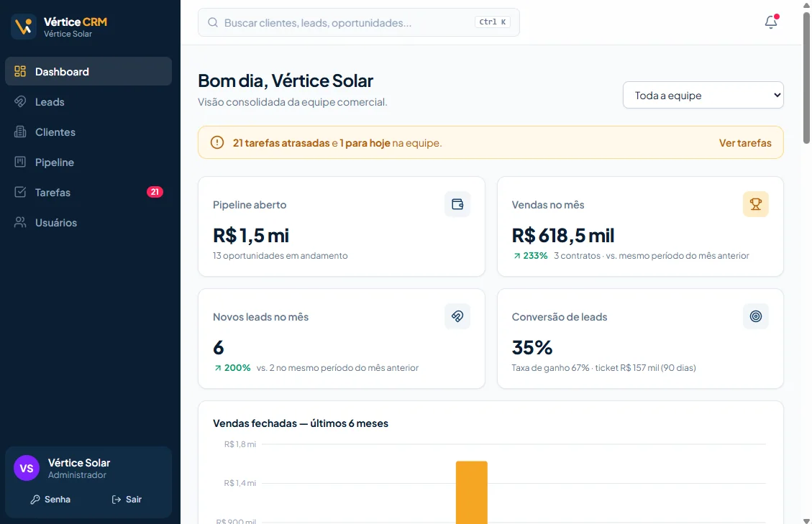Click 'Taxa de ganho 67%' text
Viewport: 812px width, 524px height.
click(550, 368)
